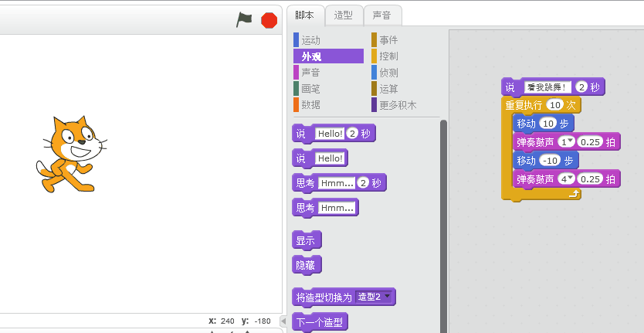Click the Hello! text field in 说 2秒 block
This screenshot has width=644, height=333.
point(330,134)
